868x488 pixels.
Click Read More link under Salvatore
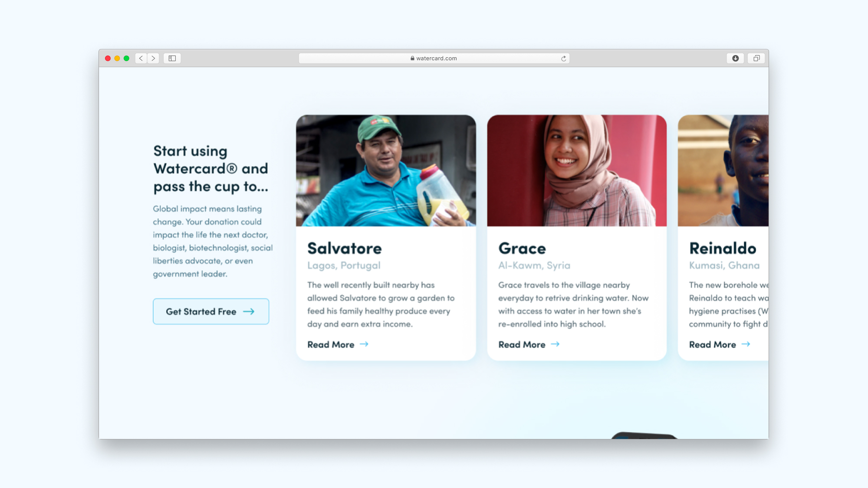(338, 344)
